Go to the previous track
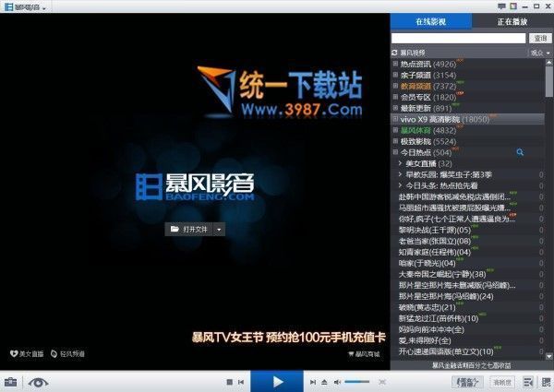The height and width of the screenshot is (392, 554). (241, 382)
